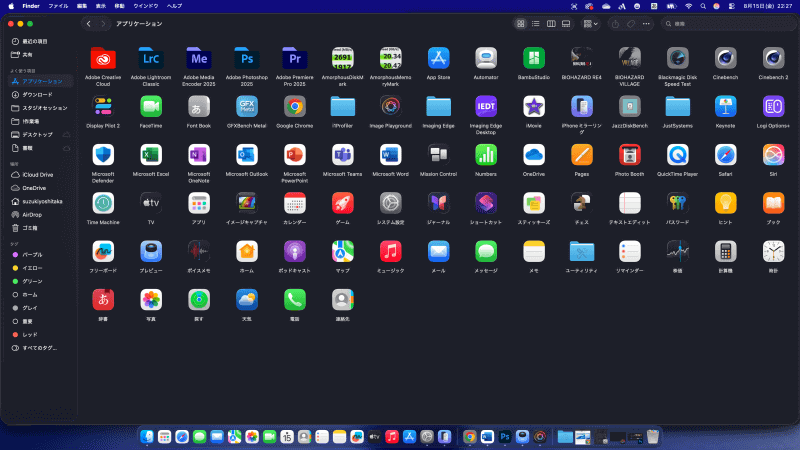This screenshot has width=800, height=450.
Task: Switch to icon view mode
Action: [x=520, y=24]
